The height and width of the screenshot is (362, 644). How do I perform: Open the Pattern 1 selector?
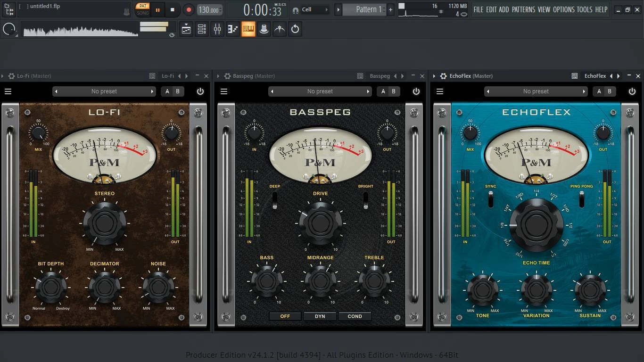(364, 9)
